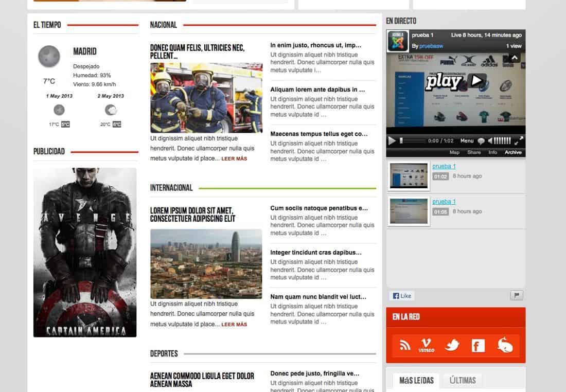Click the big play overlay on the video
The width and height of the screenshot is (566, 392).
pos(456,81)
